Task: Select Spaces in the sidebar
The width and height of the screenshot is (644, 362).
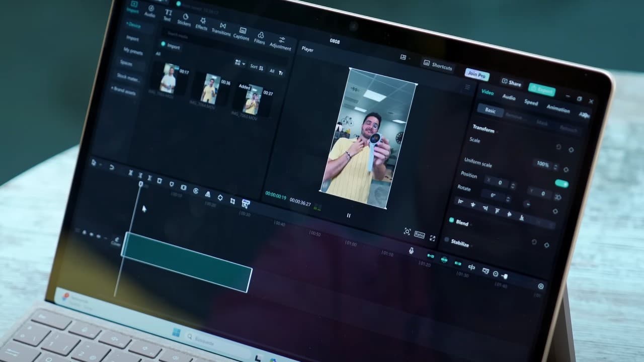Action: point(126,63)
